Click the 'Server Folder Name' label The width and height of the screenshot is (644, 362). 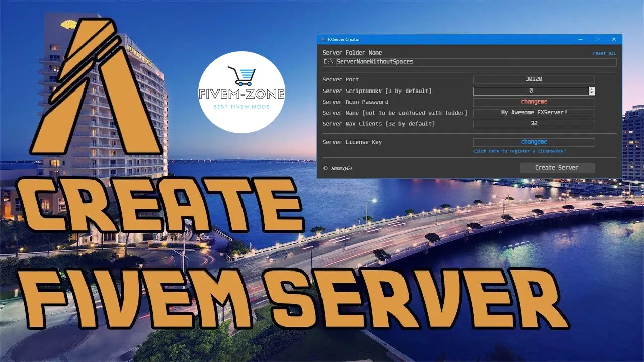tap(352, 53)
